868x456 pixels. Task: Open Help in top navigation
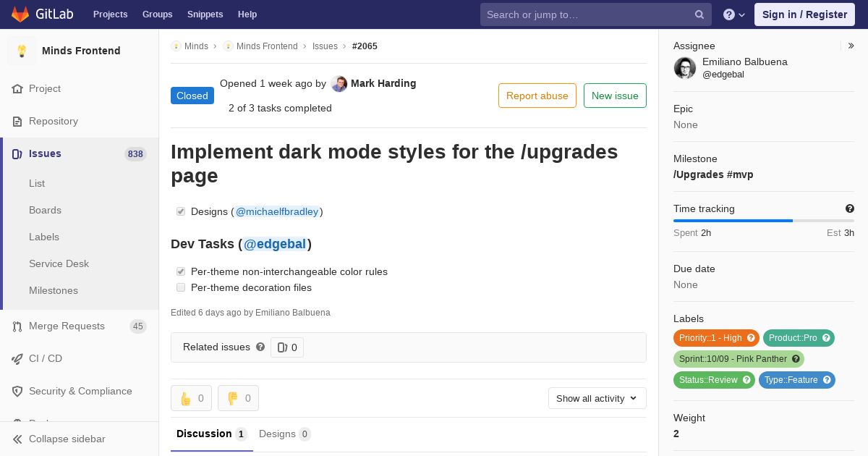click(247, 14)
